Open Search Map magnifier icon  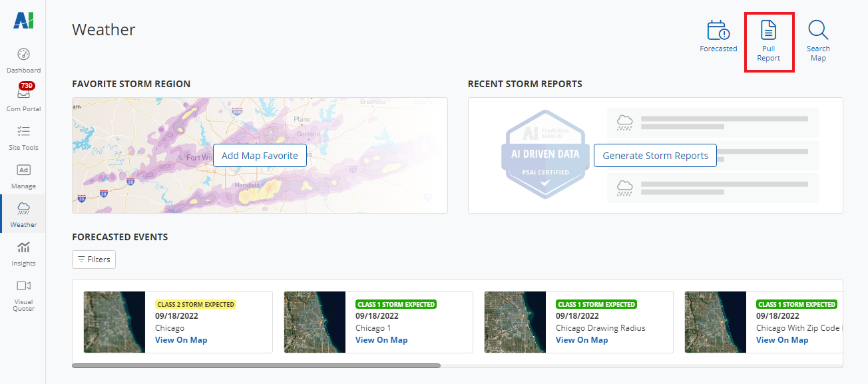tap(818, 31)
